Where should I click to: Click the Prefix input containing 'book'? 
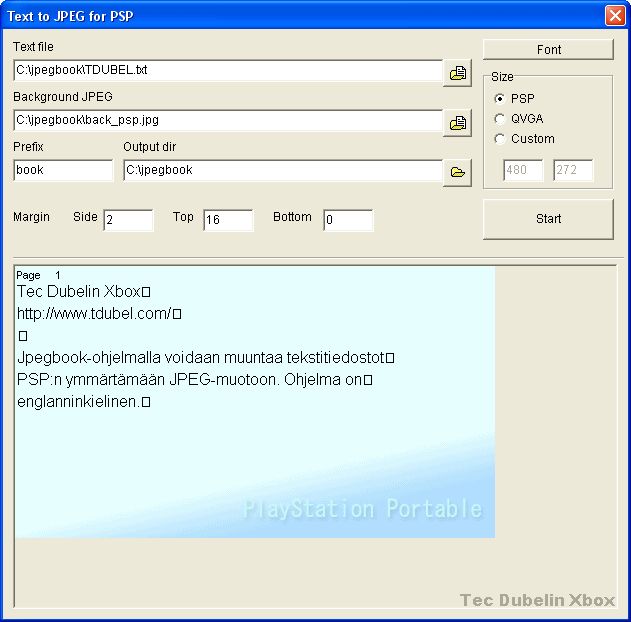tap(63, 171)
